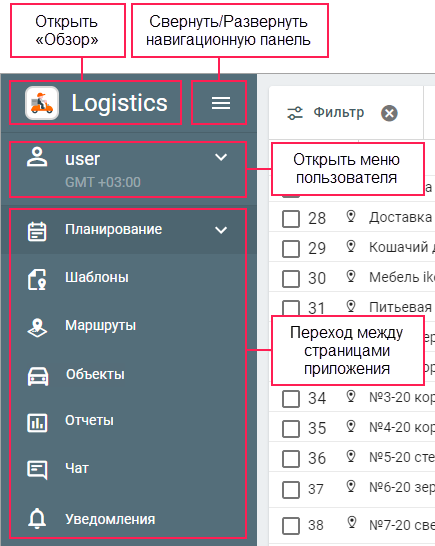Image resolution: width=435 pixels, height=546 pixels.
Task: Expand the user menu chevron
Action: [221, 157]
